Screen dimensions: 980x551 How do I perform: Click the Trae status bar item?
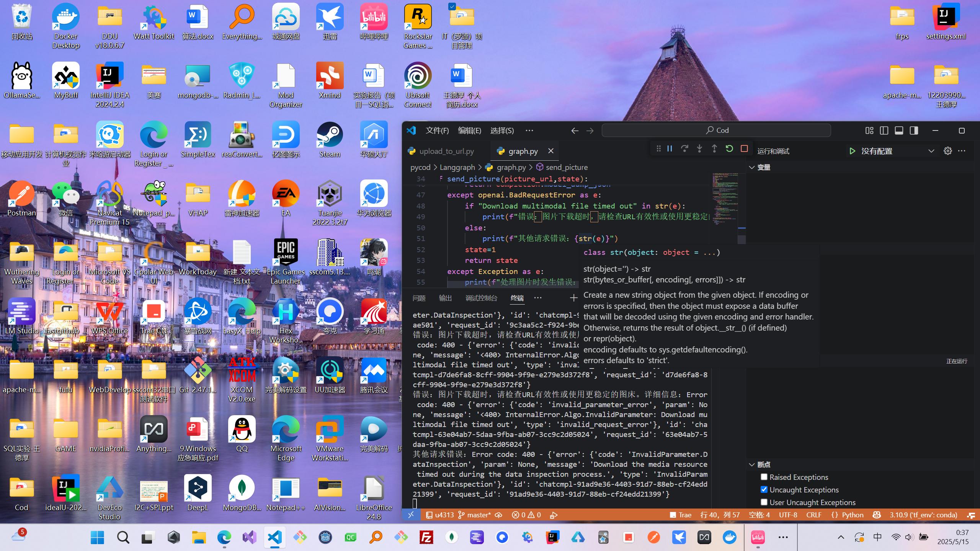pos(680,515)
